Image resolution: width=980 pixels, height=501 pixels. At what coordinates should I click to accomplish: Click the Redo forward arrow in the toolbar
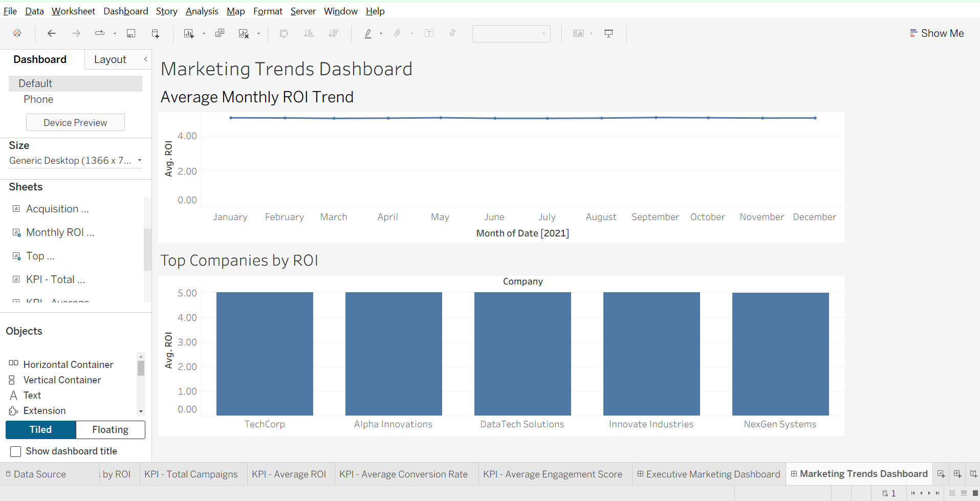tap(76, 33)
